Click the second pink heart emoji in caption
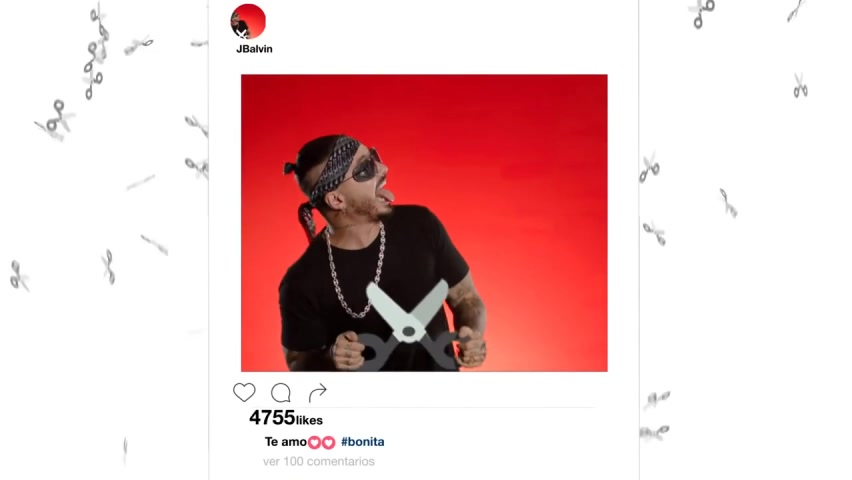Viewport: 852px width, 480px height. pos(328,442)
